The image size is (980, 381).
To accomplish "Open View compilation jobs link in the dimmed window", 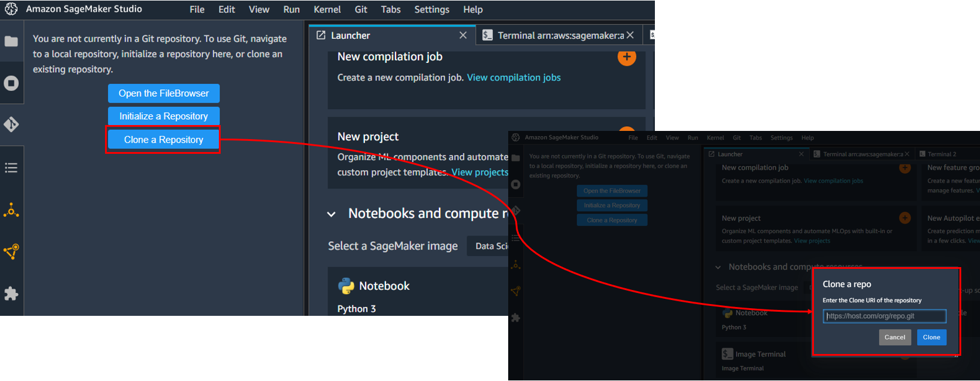I will tap(833, 181).
